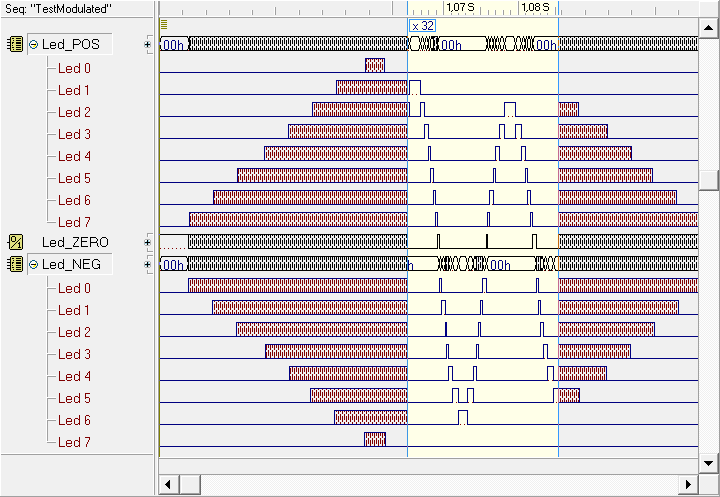Select Led 4 under Led_NEG

click(x=74, y=377)
